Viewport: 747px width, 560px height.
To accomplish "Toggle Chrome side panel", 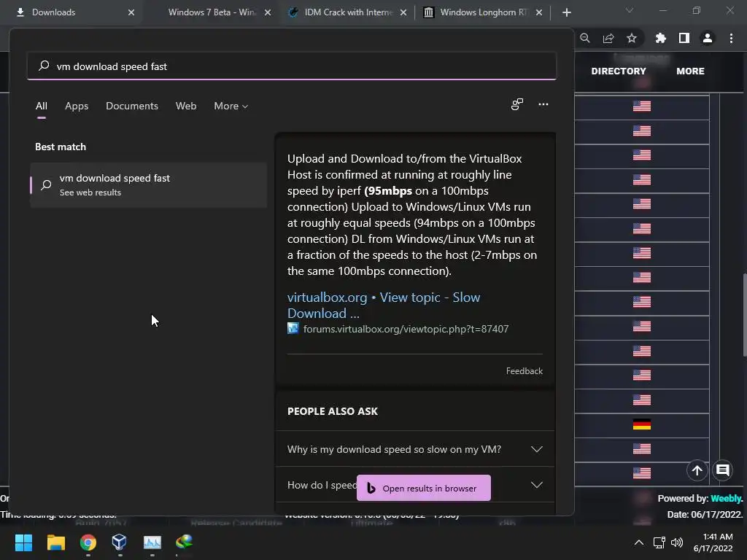I will tap(684, 38).
